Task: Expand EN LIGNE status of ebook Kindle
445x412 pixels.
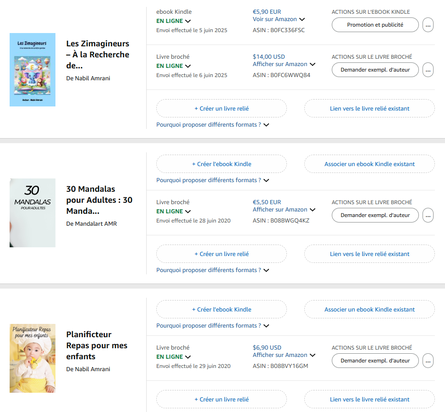Action: [173, 21]
